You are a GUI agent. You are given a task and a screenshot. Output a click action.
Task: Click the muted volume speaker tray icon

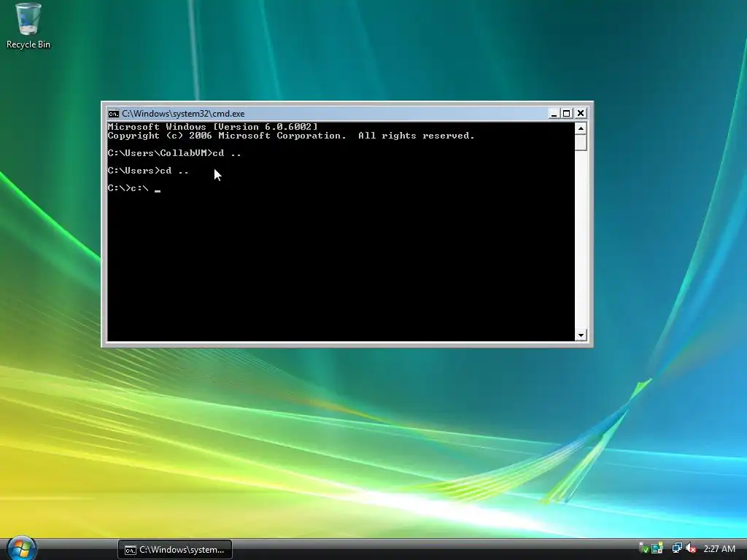tap(691, 548)
